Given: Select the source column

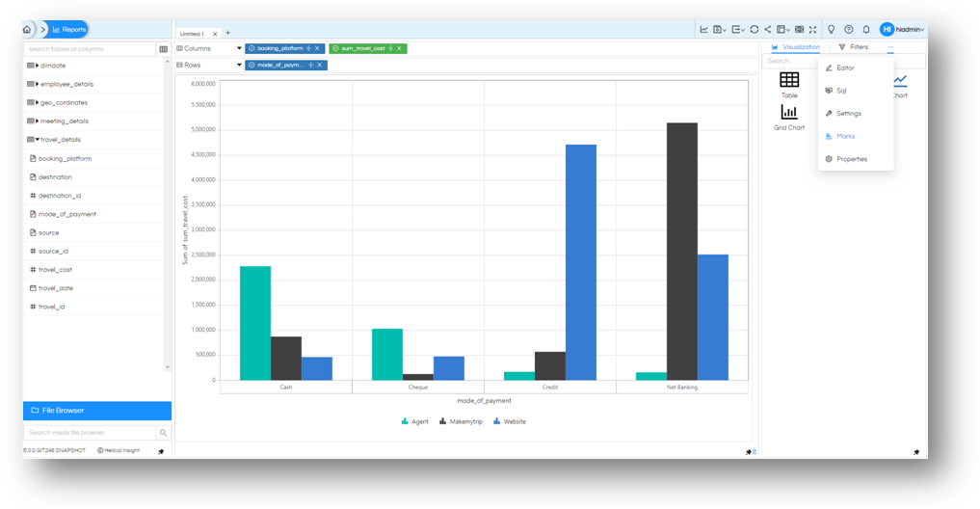Looking at the screenshot, I should coord(49,232).
